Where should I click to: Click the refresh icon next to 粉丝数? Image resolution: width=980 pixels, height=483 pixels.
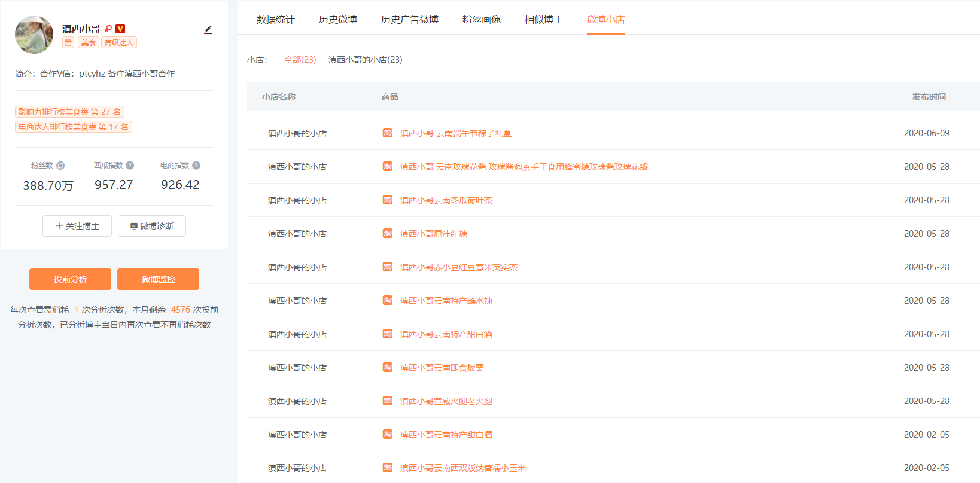coord(60,166)
